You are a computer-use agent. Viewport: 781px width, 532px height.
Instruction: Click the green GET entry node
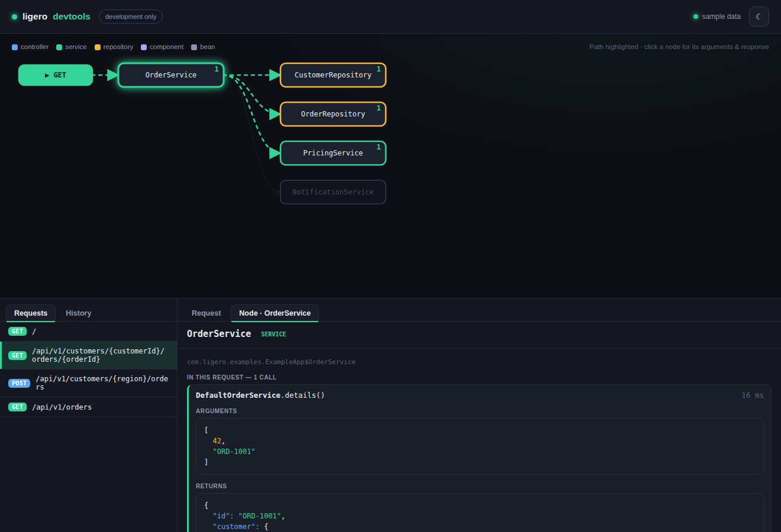(x=56, y=75)
